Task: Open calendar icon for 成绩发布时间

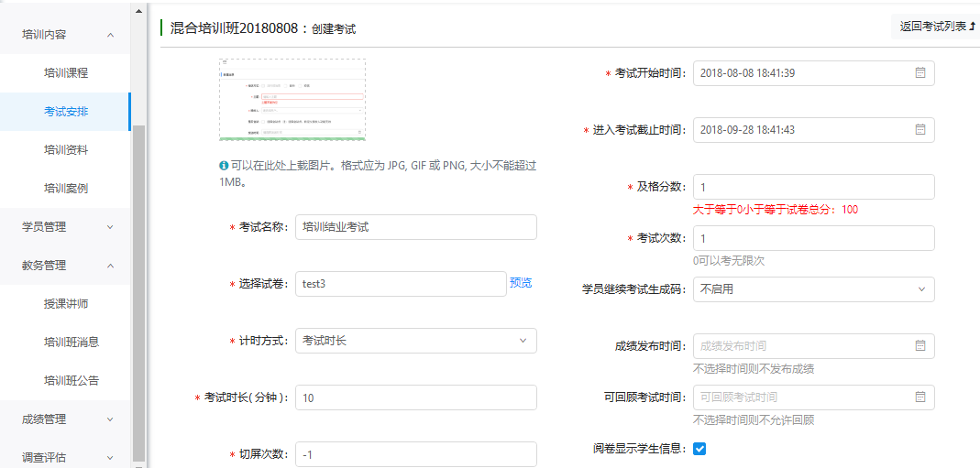Action: click(x=920, y=346)
